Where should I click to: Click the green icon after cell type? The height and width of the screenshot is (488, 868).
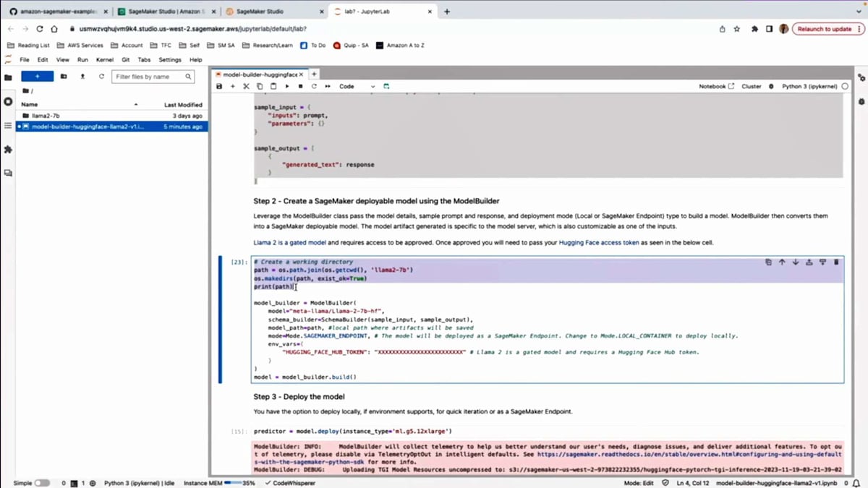(386, 86)
